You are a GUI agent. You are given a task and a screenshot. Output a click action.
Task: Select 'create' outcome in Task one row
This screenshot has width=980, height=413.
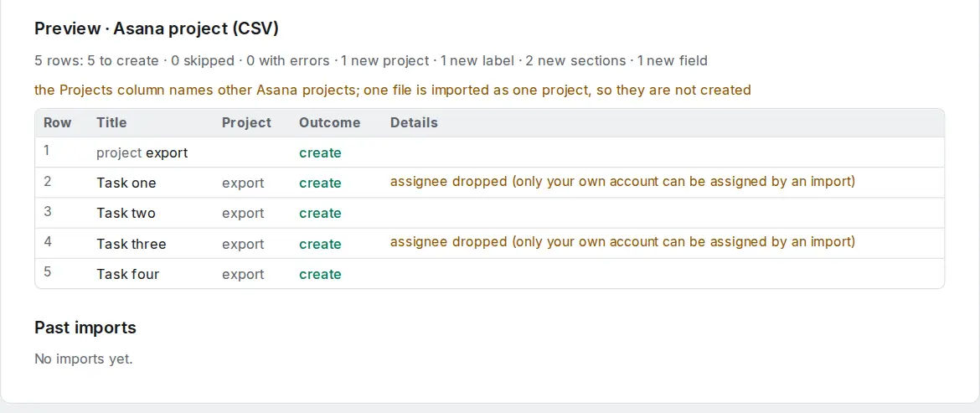point(320,183)
